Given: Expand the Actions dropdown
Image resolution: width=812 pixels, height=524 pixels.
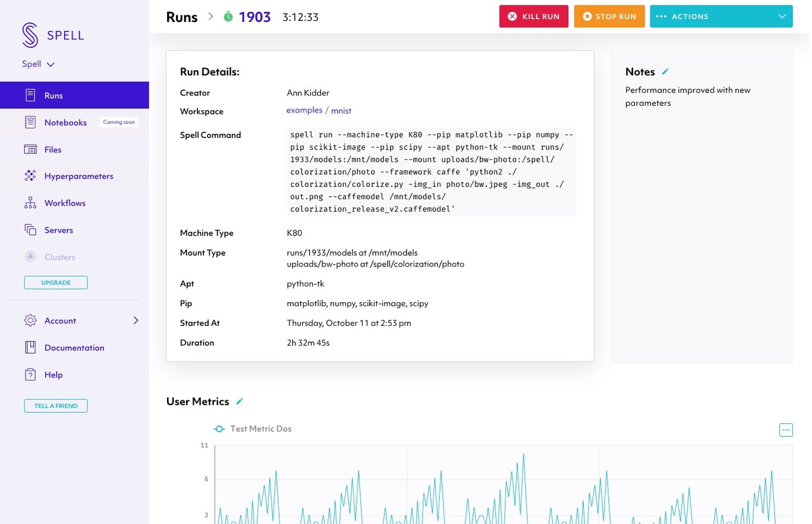Looking at the screenshot, I should [721, 17].
